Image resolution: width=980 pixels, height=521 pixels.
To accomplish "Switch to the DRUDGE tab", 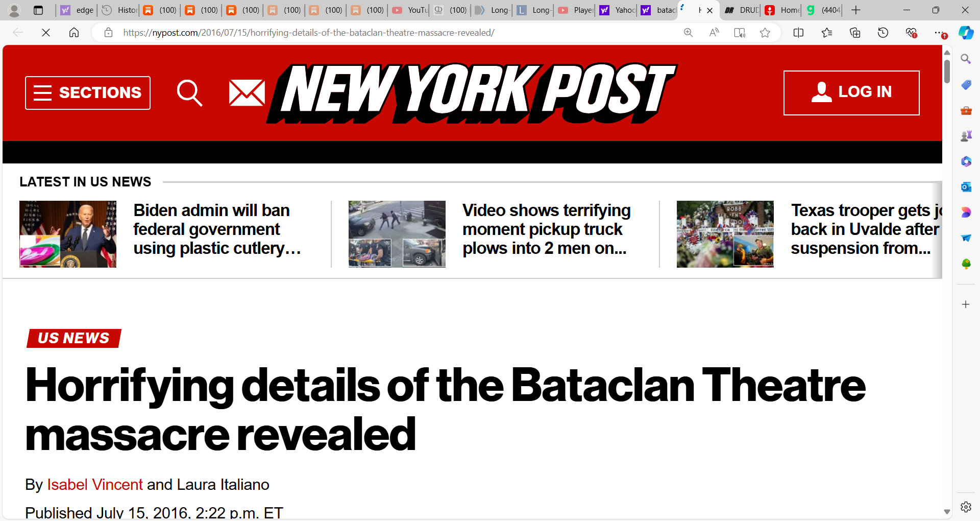I will click(742, 10).
